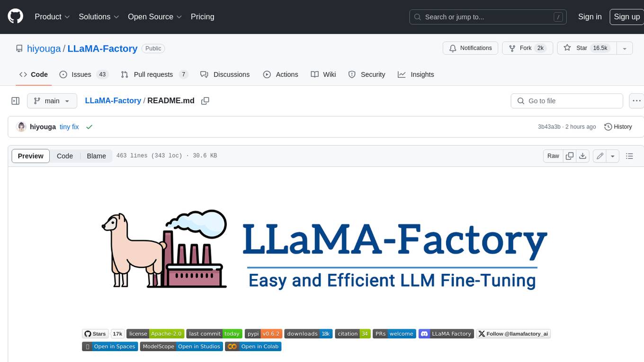Switch to the Security tab
The width and height of the screenshot is (644, 362).
[367, 74]
